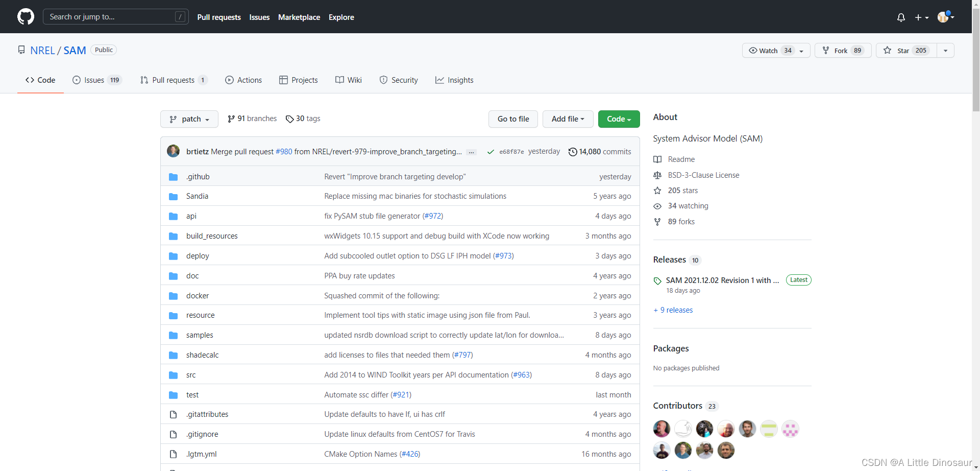Open the shadecalc folder icon
This screenshot has height=471, width=980.
(174, 356)
